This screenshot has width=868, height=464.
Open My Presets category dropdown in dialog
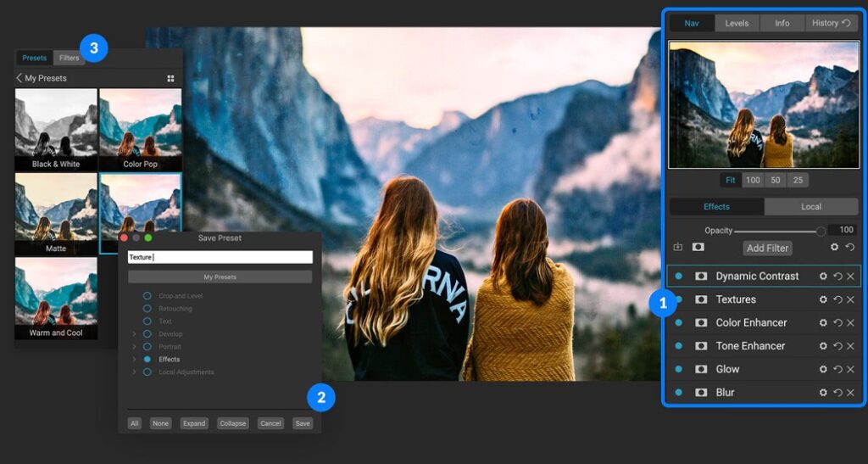point(220,277)
